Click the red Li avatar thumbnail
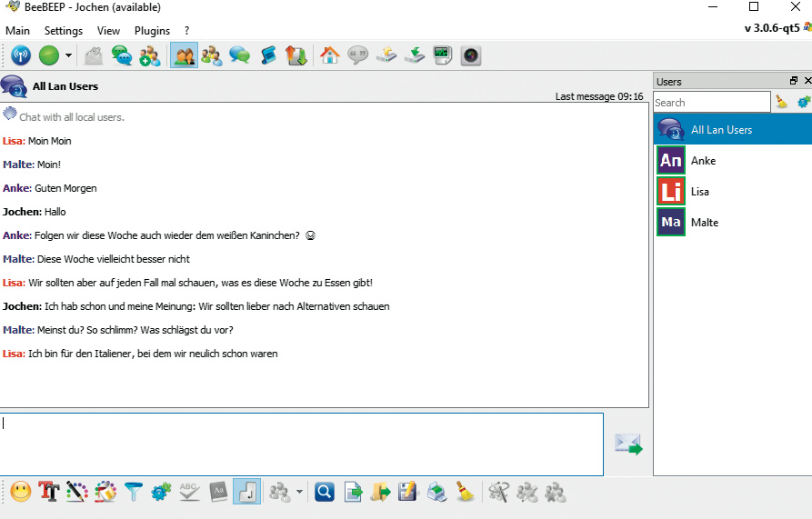The image size is (812, 519). [671, 192]
